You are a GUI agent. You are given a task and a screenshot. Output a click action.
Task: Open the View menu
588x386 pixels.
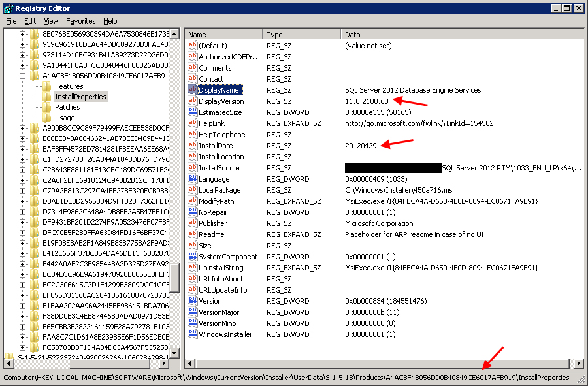point(51,21)
